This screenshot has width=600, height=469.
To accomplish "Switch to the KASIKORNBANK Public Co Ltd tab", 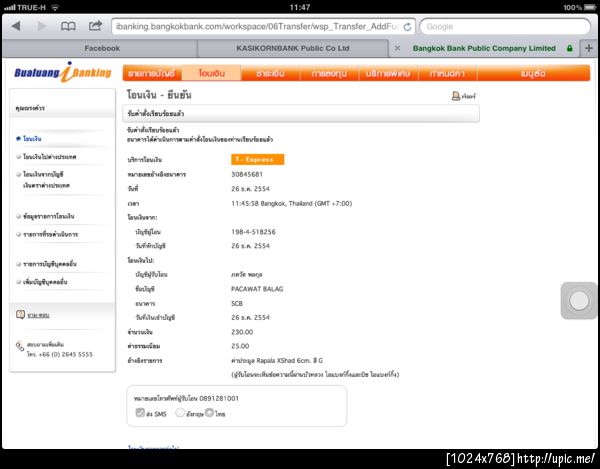I will pyautogui.click(x=293, y=49).
